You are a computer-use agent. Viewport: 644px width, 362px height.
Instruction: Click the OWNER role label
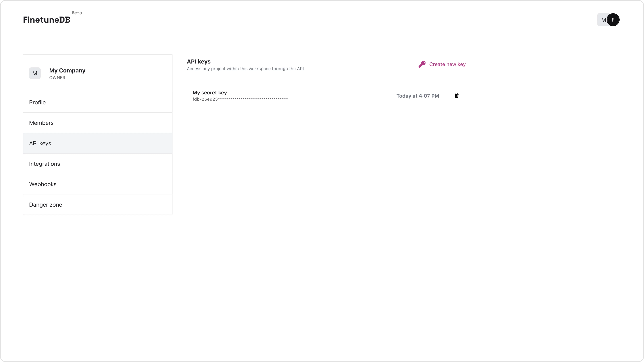pyautogui.click(x=57, y=78)
